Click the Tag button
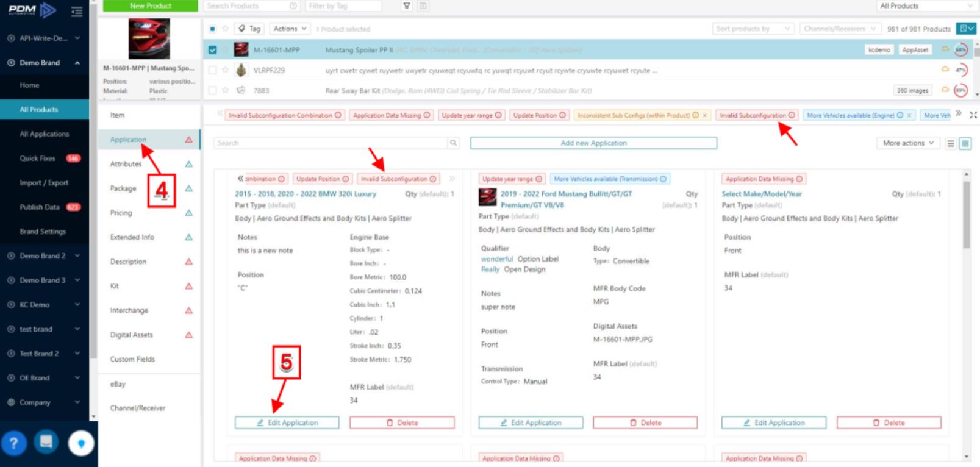Screen dimensions: 980x467 click(250, 29)
